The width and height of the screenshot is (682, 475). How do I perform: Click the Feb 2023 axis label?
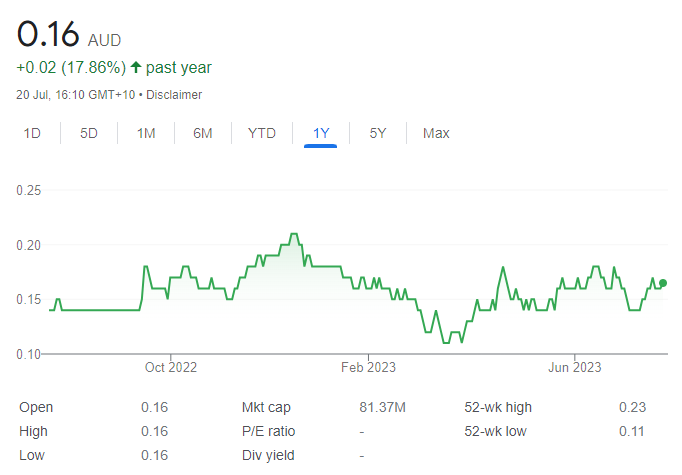point(368,368)
